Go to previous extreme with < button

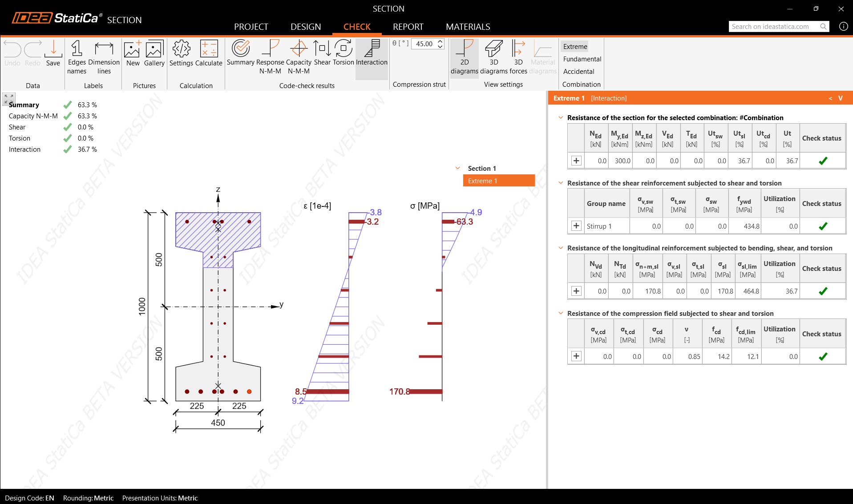click(x=830, y=98)
